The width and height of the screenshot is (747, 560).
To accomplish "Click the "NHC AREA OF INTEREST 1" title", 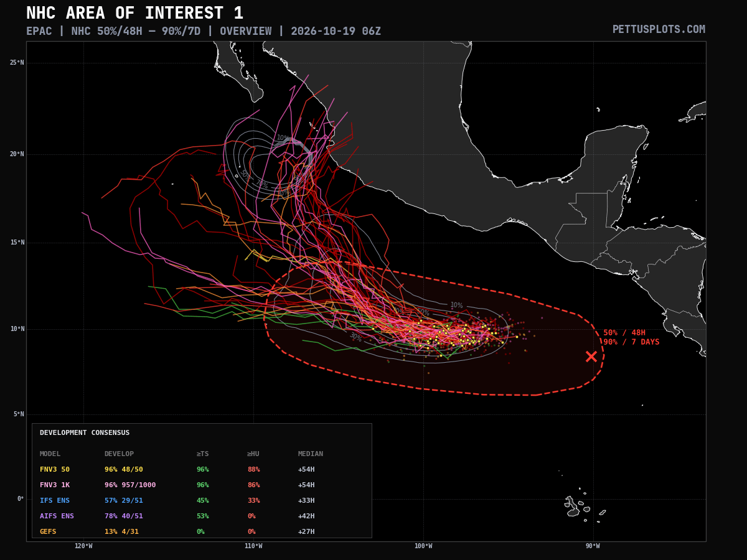I will click(x=135, y=14).
